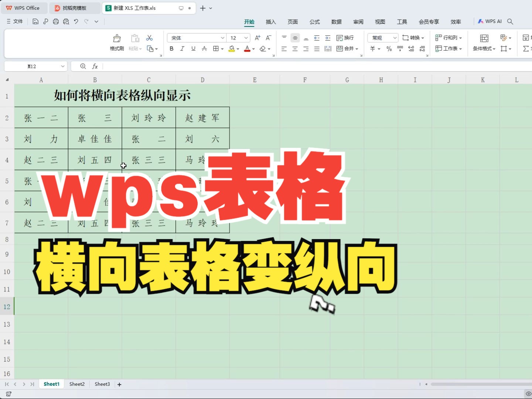Click the percent style icon
Image resolution: width=532 pixels, height=399 pixels.
click(x=388, y=48)
